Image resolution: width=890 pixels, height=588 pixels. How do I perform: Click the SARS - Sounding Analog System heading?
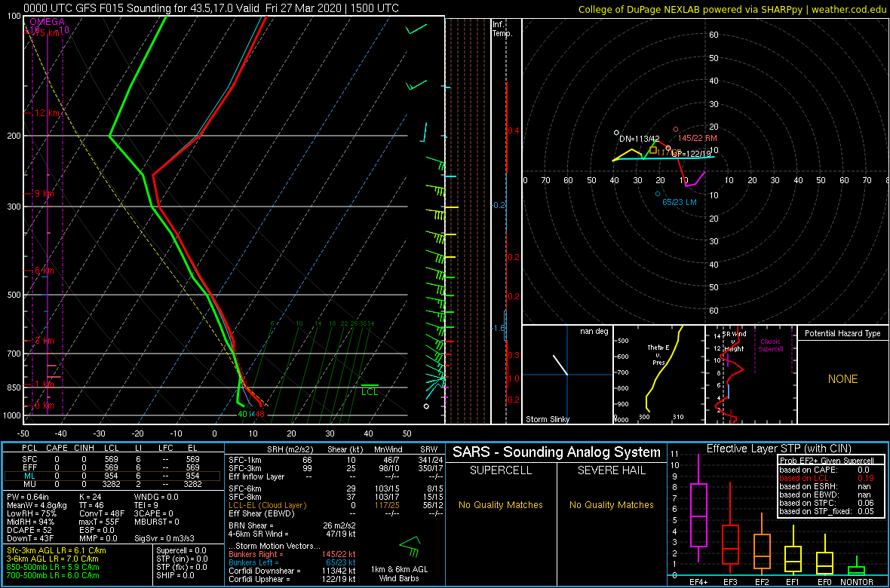tap(557, 452)
